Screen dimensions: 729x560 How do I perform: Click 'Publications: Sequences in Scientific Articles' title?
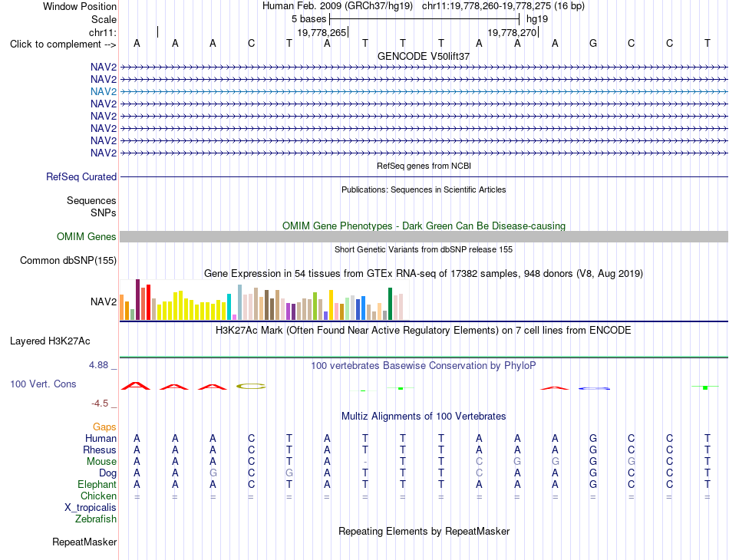pos(424,189)
